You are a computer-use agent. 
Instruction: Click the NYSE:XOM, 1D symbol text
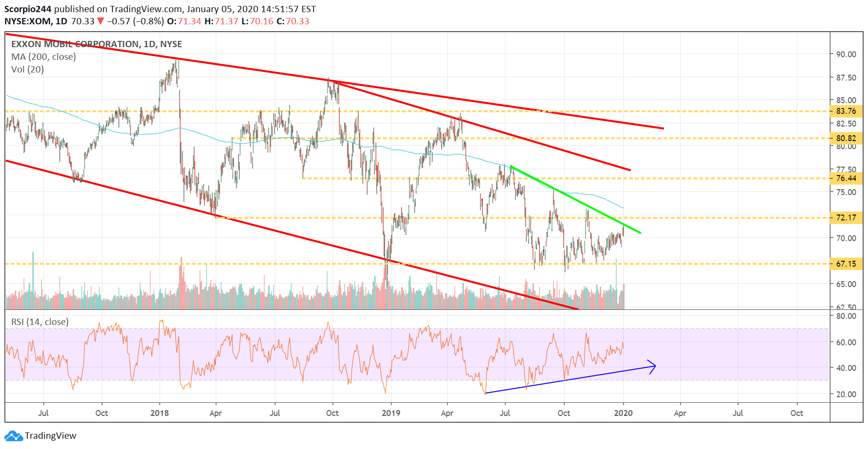(36, 21)
